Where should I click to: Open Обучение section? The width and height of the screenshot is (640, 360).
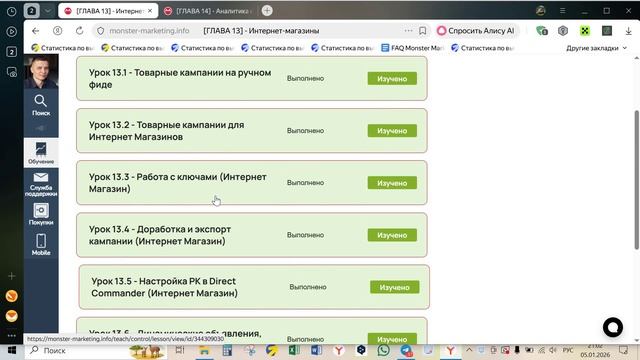point(41,153)
